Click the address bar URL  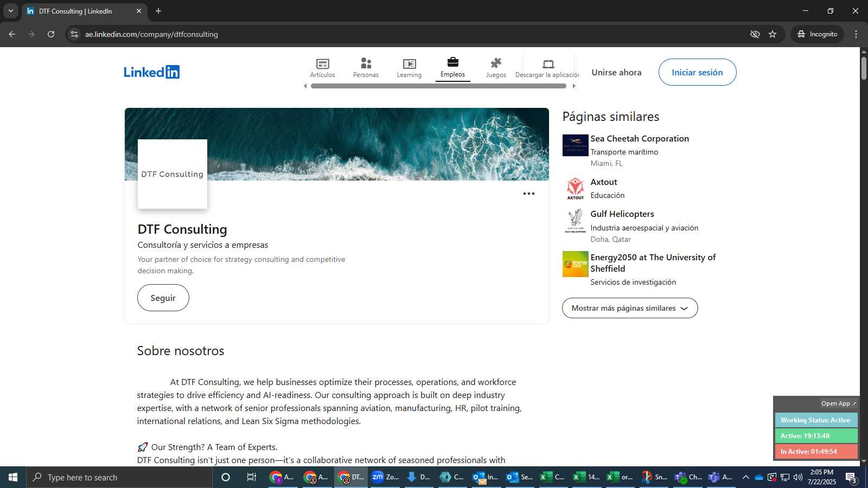151,34
